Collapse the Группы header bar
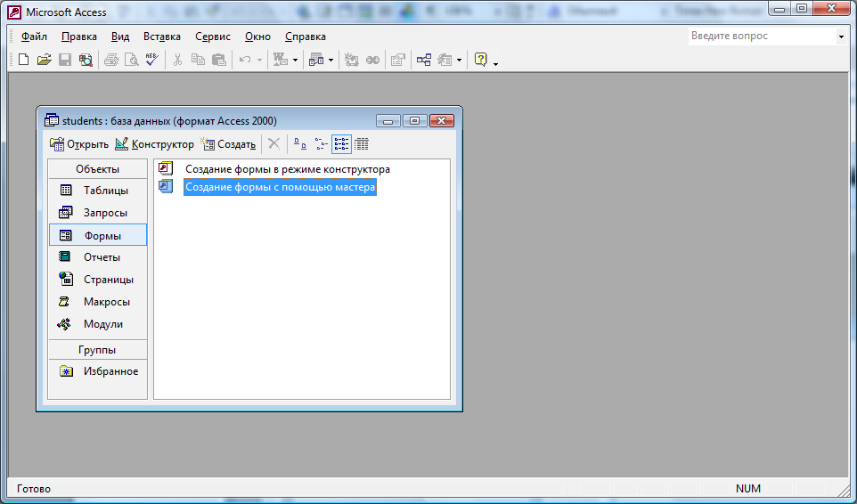 (x=97, y=349)
